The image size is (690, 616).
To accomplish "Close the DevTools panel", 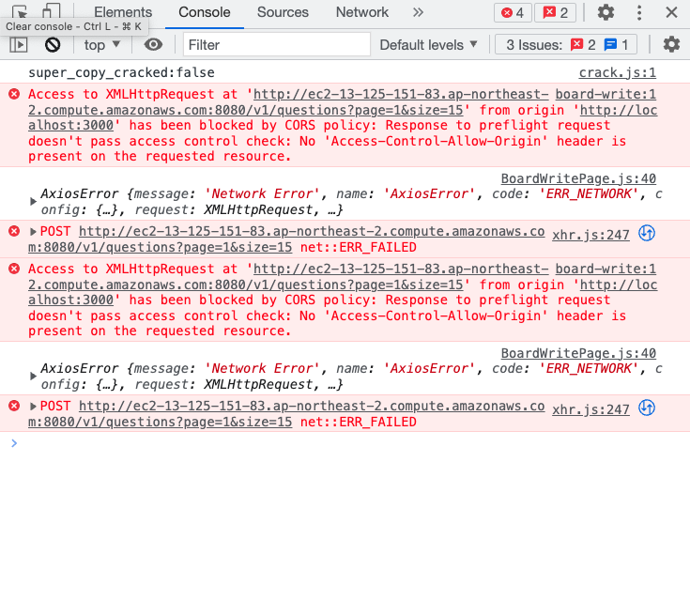I will point(671,12).
